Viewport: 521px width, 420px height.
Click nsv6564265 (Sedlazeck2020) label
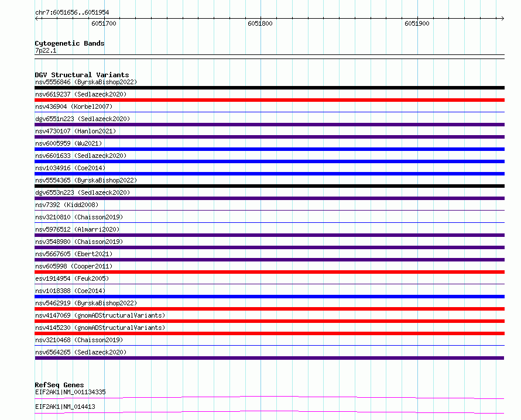click(81, 352)
